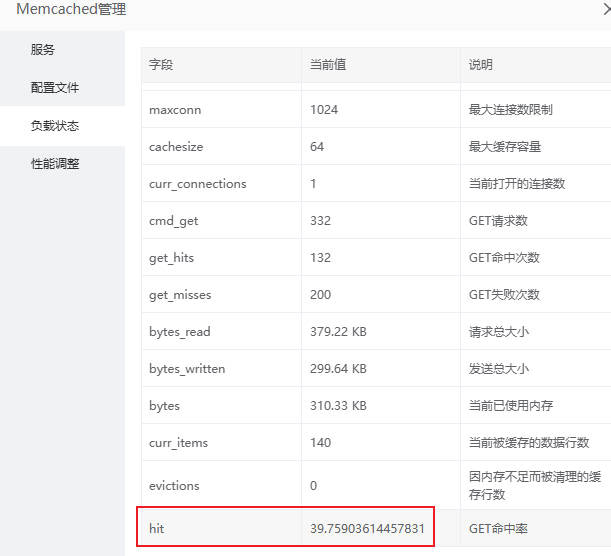Viewport: 611px width, 556px height.
Task: Select the maxconn field name
Action: [x=175, y=110]
